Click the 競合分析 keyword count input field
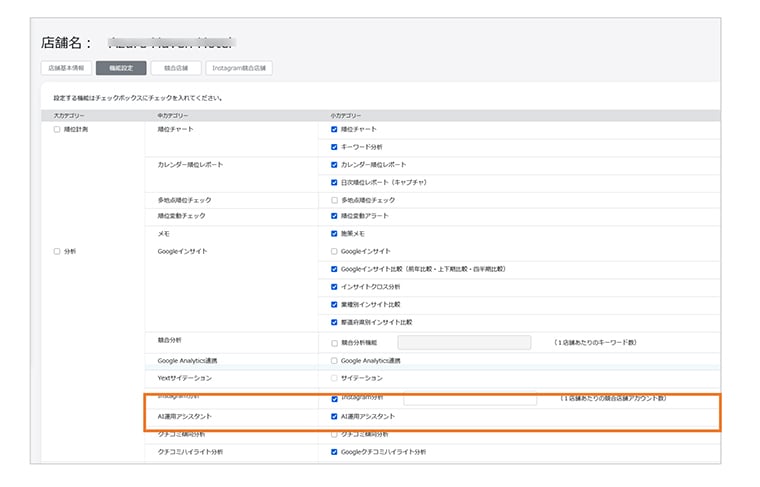This screenshot has height=487, width=760. pyautogui.click(x=463, y=342)
